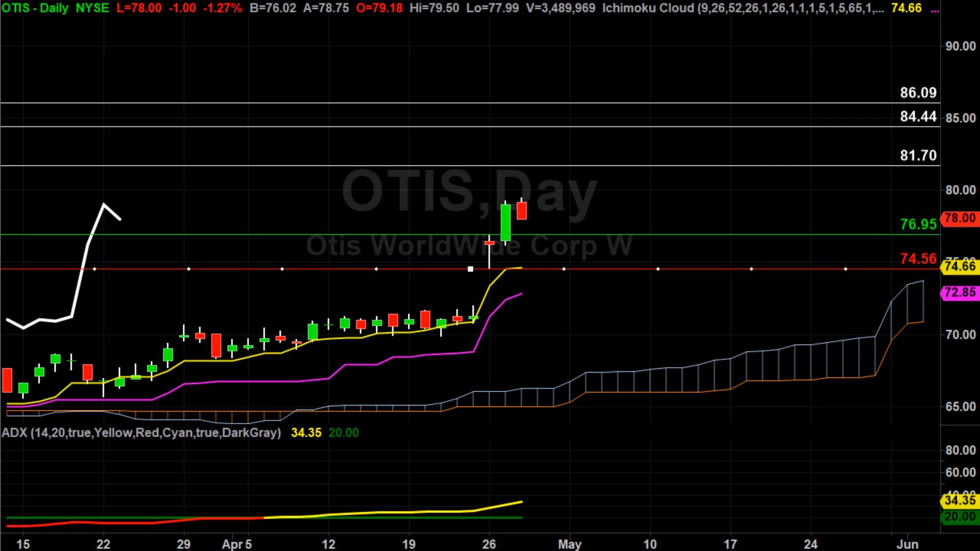Click the NYSE exchange label
Viewport: 980px width, 551px height.
tap(92, 8)
